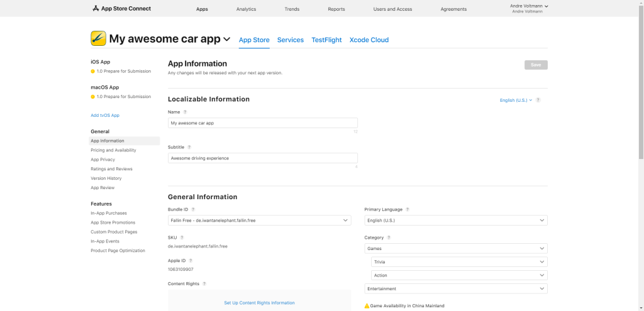Open App Privacy in sidebar

pos(103,160)
